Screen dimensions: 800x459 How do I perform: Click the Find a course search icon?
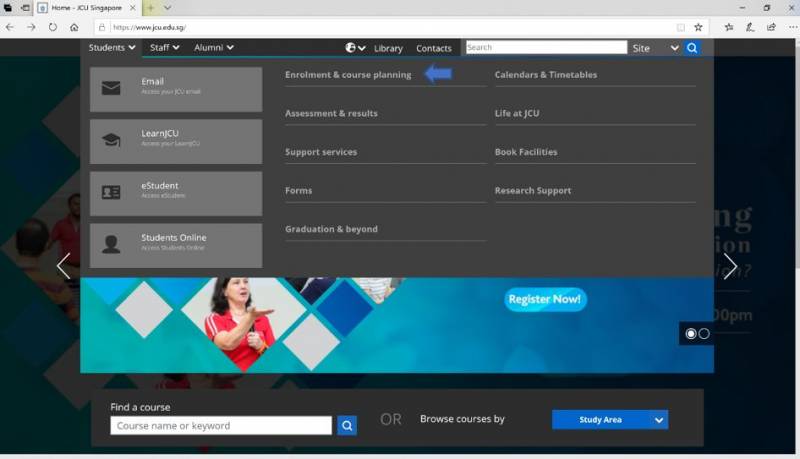(x=347, y=425)
